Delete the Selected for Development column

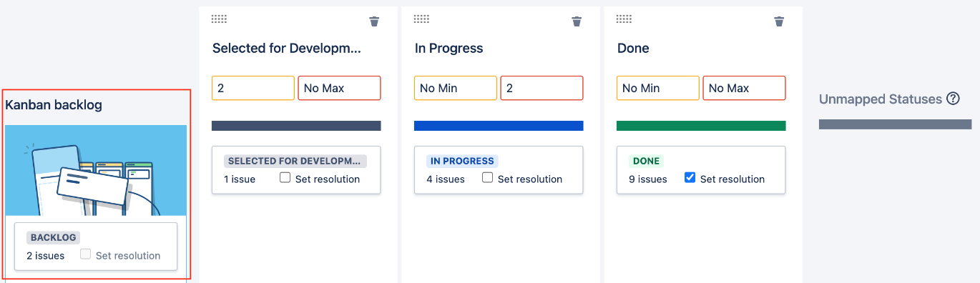point(374,21)
